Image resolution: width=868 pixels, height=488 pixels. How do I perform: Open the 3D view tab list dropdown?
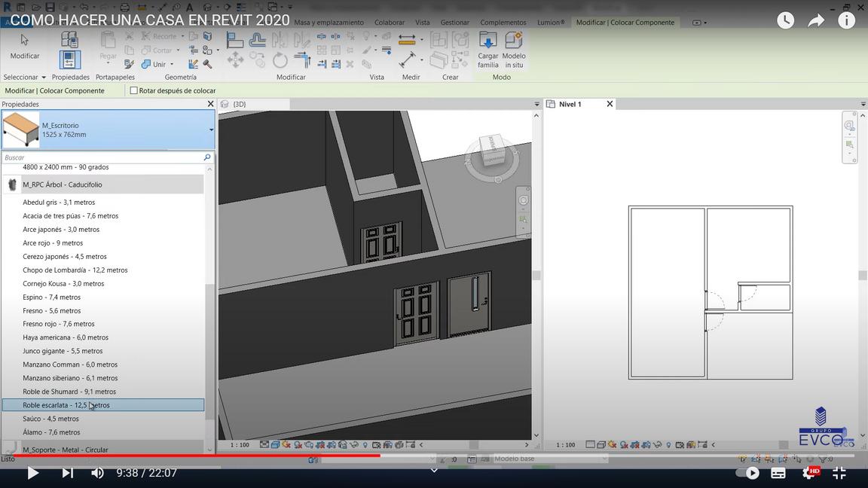click(536, 104)
